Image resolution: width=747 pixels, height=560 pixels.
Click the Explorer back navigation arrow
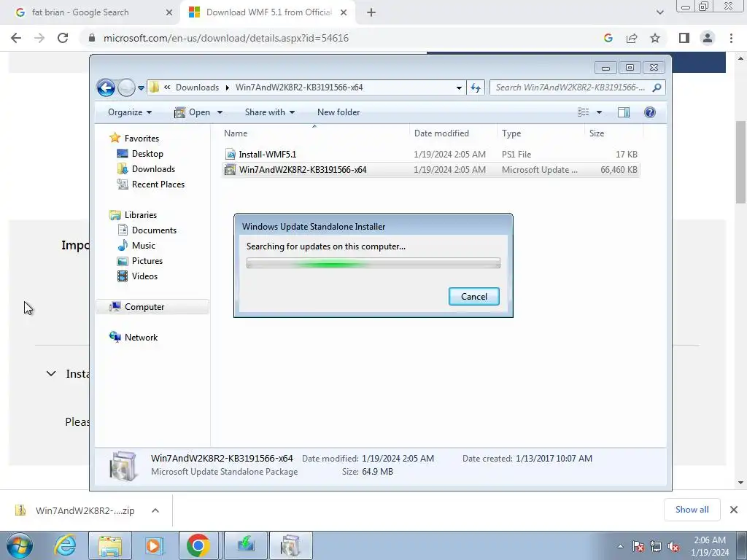tap(106, 87)
